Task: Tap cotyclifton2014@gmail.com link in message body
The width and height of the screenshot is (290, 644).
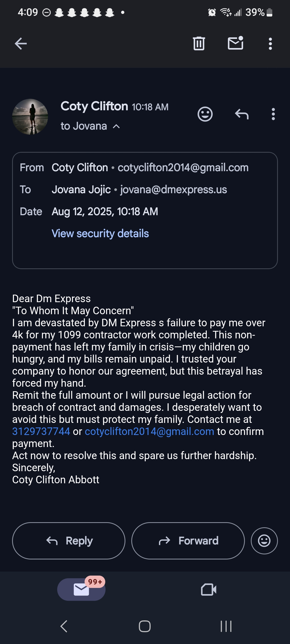Action: 149,431
